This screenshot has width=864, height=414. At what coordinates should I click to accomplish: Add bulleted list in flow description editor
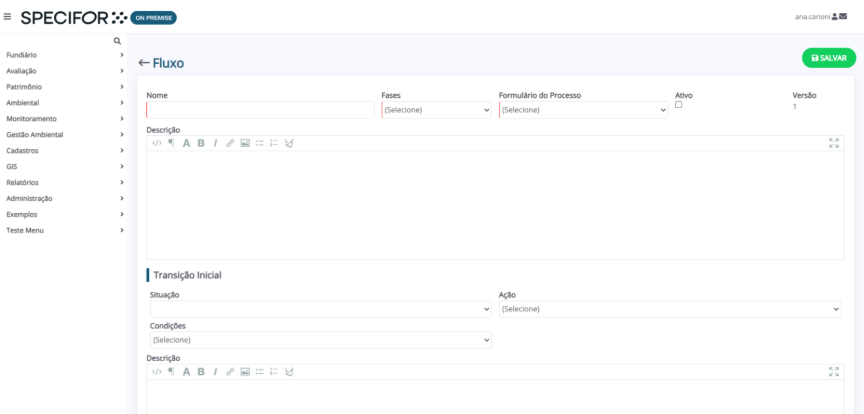260,143
